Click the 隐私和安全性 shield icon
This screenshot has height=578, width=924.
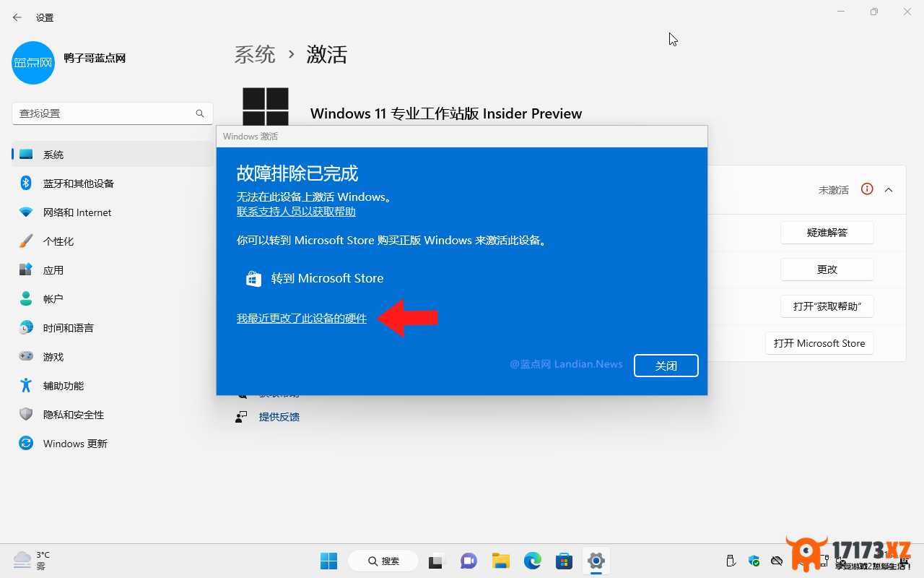[x=26, y=414]
